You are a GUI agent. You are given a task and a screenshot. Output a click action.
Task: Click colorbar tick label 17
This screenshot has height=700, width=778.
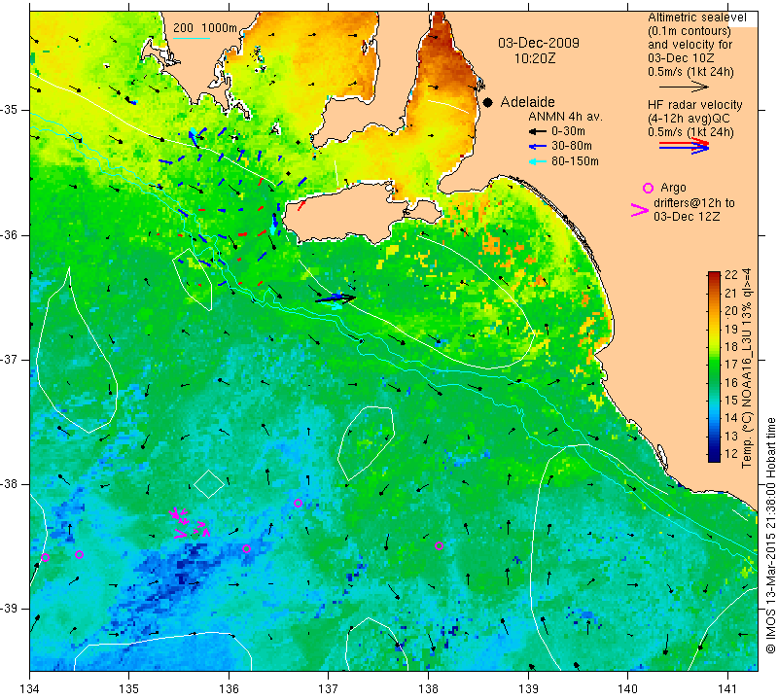coord(731,365)
